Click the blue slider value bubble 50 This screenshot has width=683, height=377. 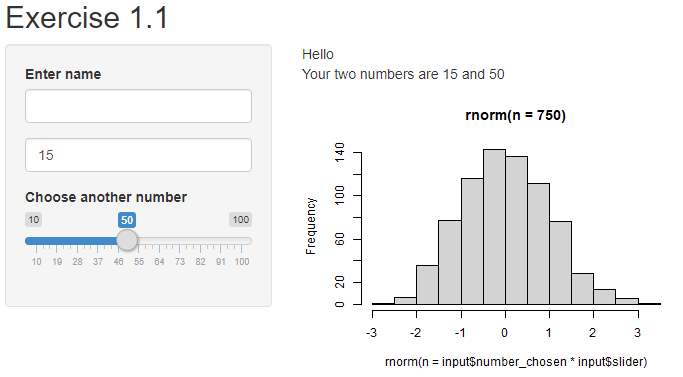click(x=127, y=220)
